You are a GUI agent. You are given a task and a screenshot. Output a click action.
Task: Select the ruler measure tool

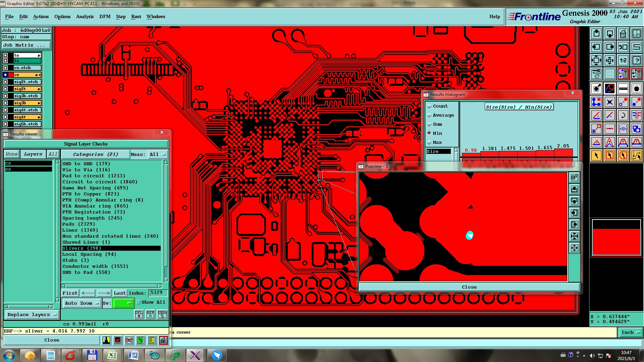(x=623, y=88)
